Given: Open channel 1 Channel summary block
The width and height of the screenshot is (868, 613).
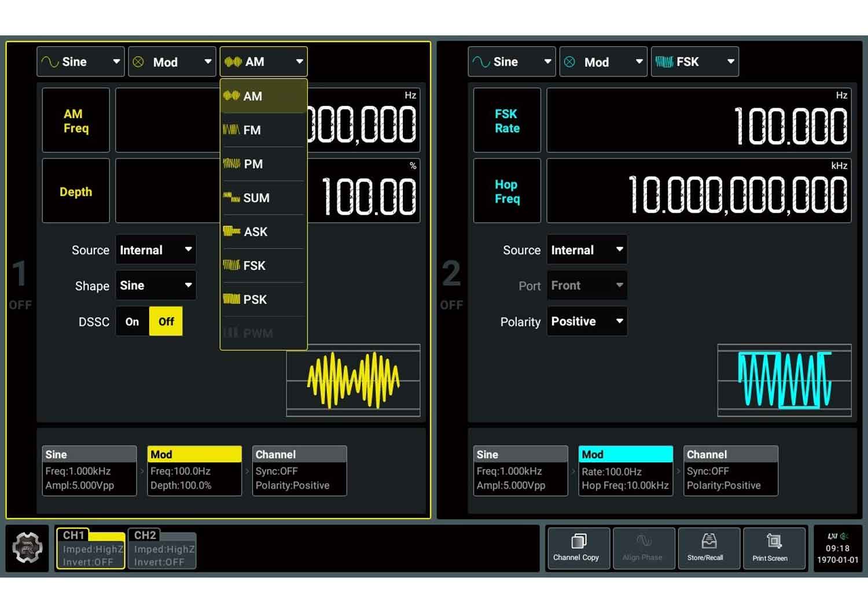Looking at the screenshot, I should [300, 470].
